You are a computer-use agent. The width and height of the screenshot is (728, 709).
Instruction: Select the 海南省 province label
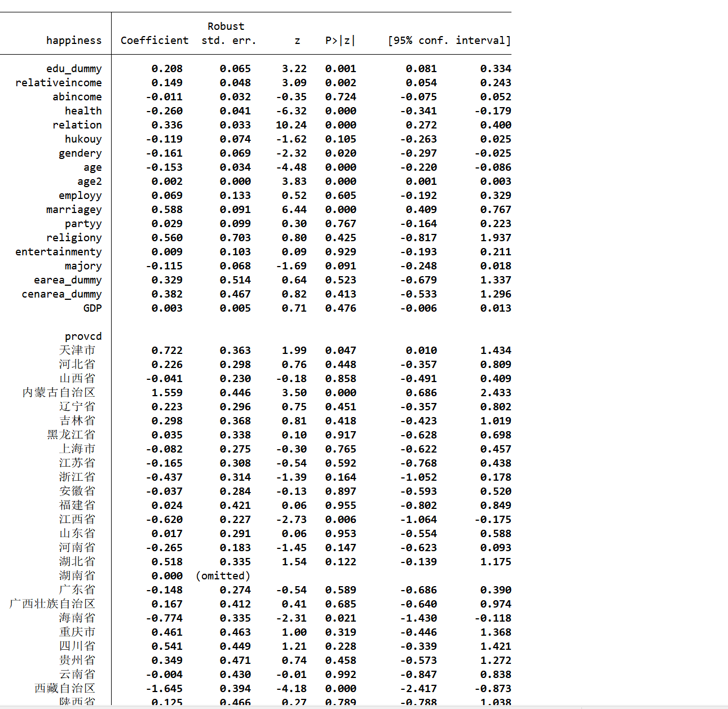pos(77,618)
